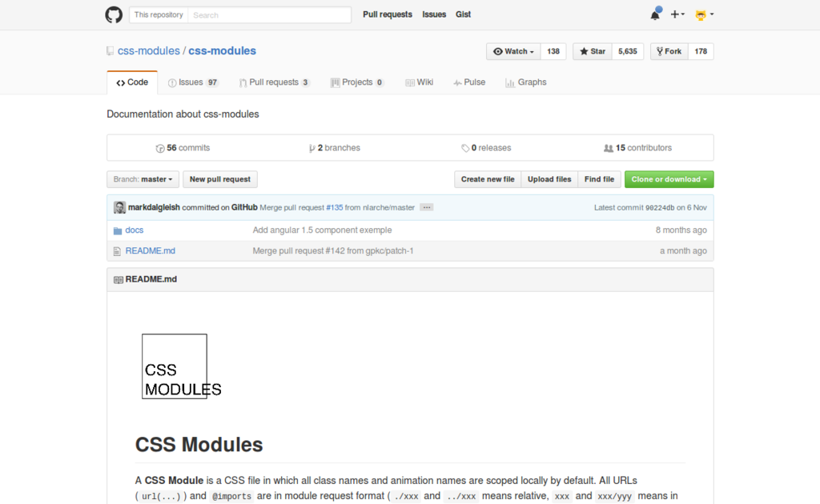Image resolution: width=820 pixels, height=504 pixels.
Task: Click the README.md header book icon
Action: pos(119,280)
